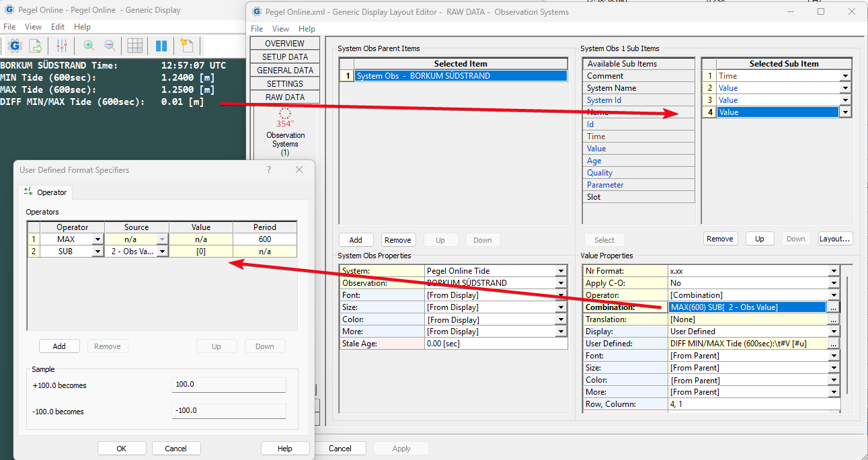This screenshot has height=460, width=868.
Task: Click the gear G layout editor icon
Action: [x=14, y=46]
